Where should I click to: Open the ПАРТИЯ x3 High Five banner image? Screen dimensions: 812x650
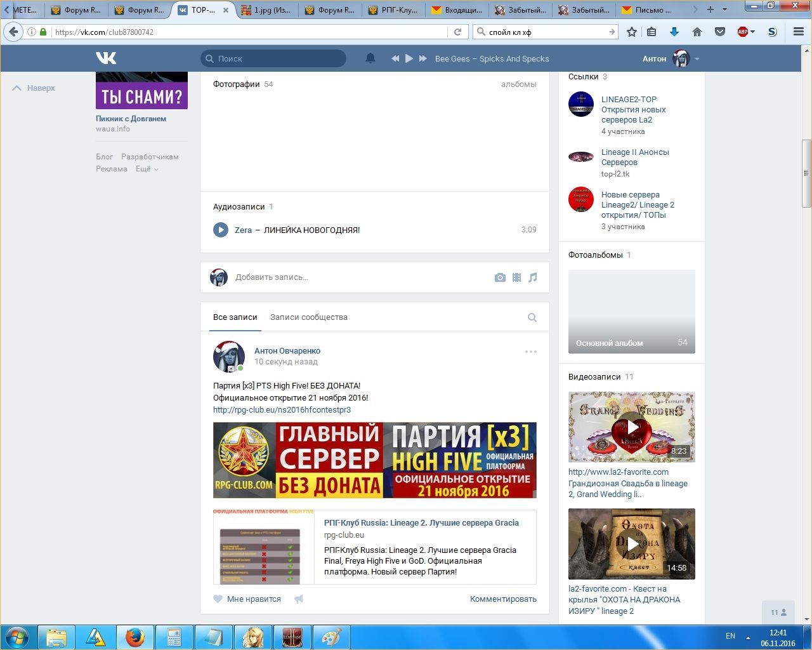375,460
